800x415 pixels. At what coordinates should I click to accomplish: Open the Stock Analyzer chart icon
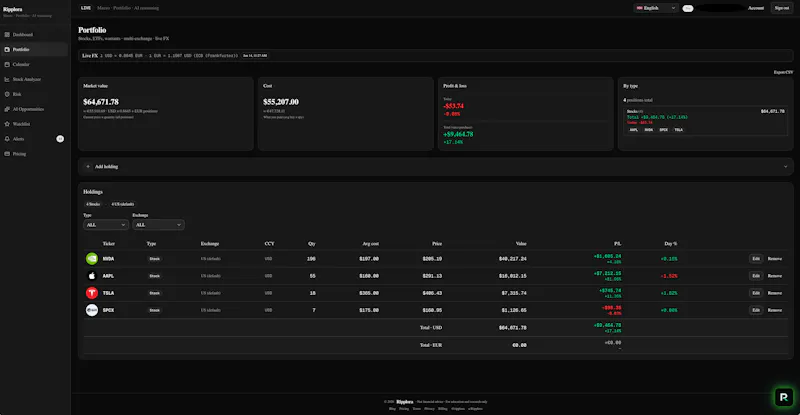[x=7, y=79]
